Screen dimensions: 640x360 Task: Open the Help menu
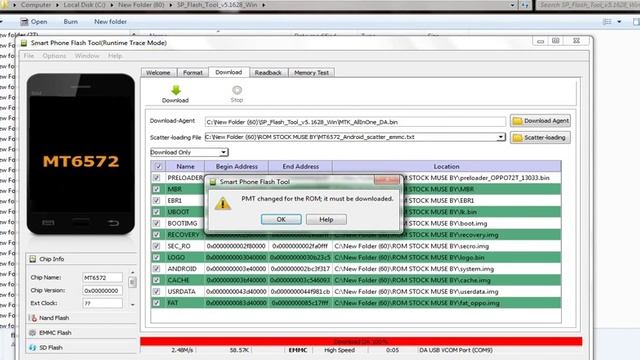(x=115, y=56)
